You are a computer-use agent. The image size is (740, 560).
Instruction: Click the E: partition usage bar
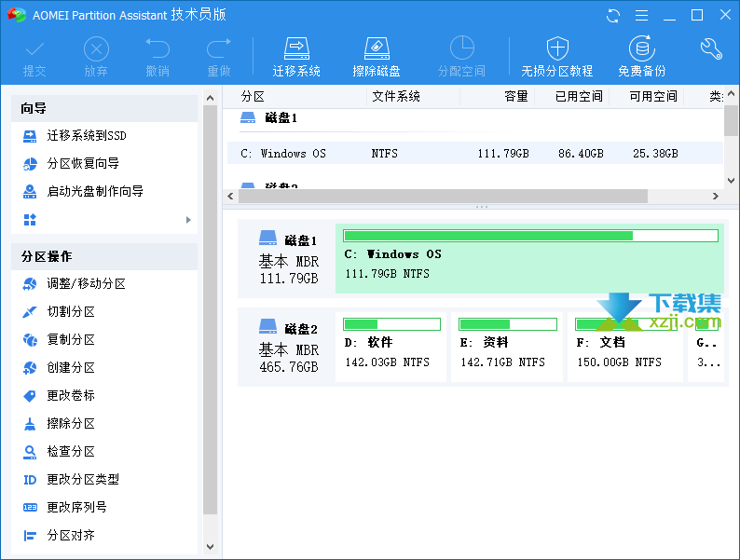pos(508,324)
